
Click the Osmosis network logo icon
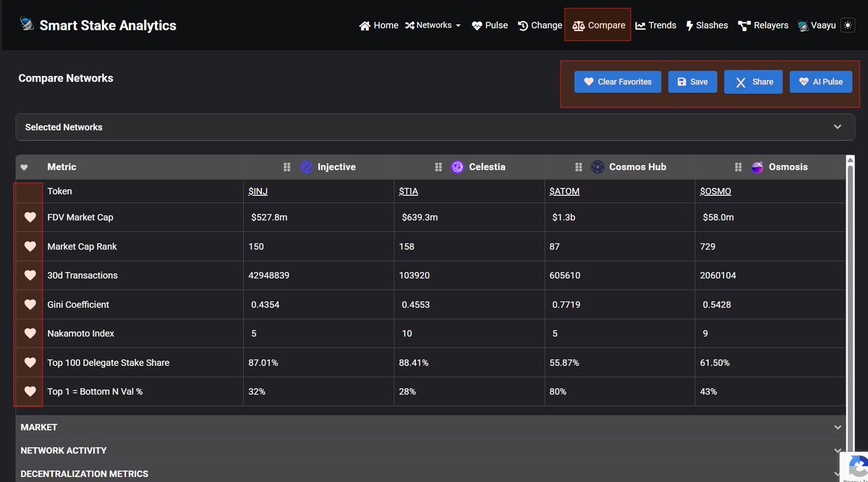coord(757,167)
